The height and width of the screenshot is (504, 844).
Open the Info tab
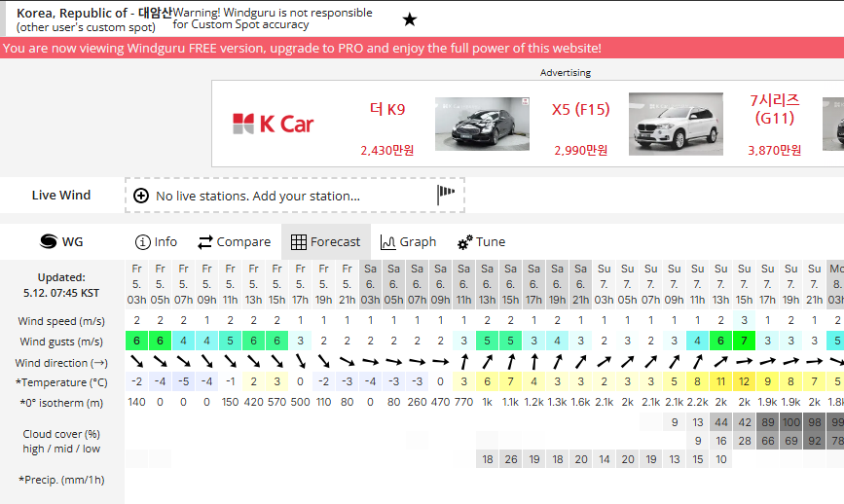[156, 241]
